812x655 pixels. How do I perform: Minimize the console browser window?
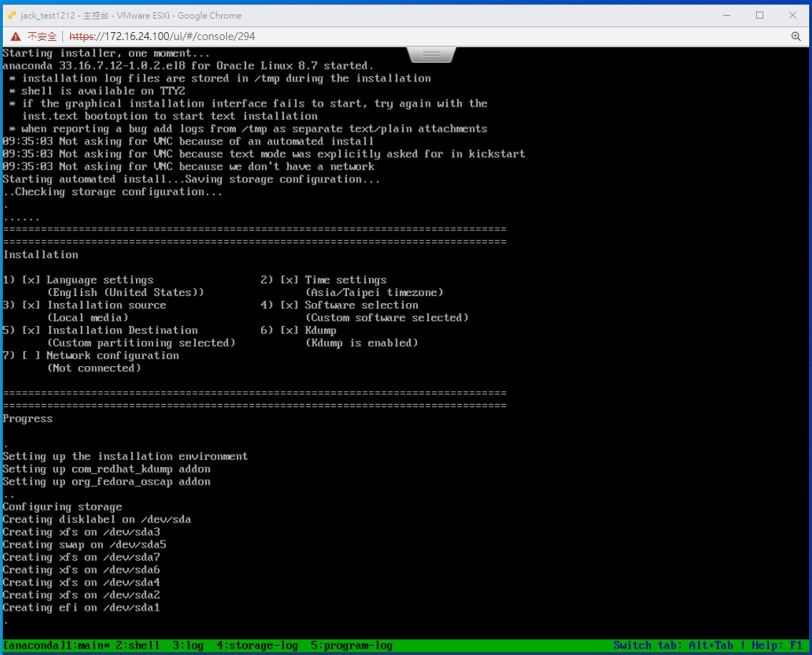point(726,15)
